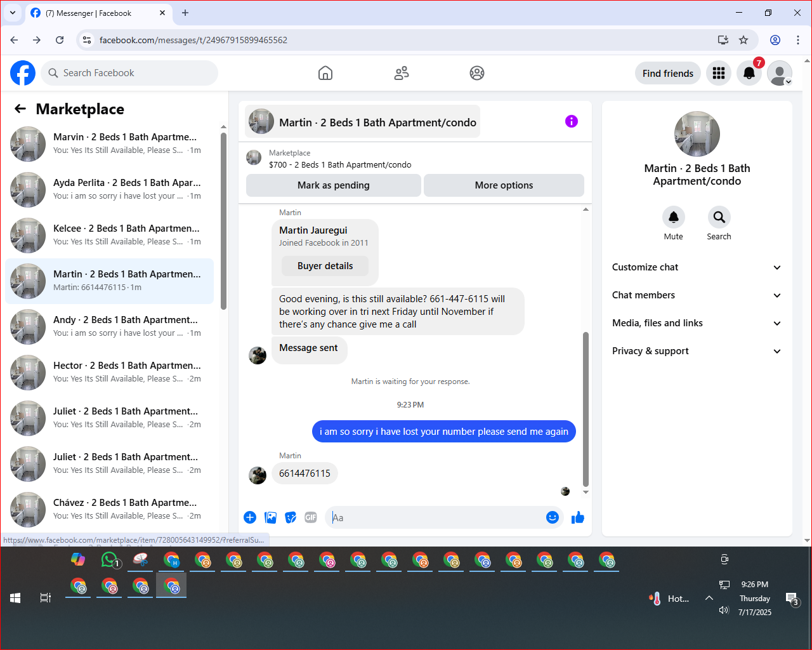Open the Facebook Home icon
This screenshot has height=650, width=812.
coord(325,73)
